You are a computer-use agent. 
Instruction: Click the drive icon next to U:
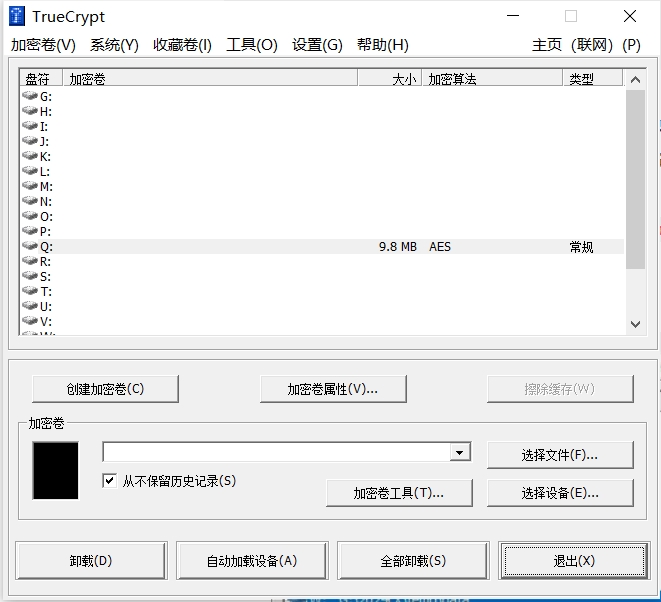click(30, 306)
